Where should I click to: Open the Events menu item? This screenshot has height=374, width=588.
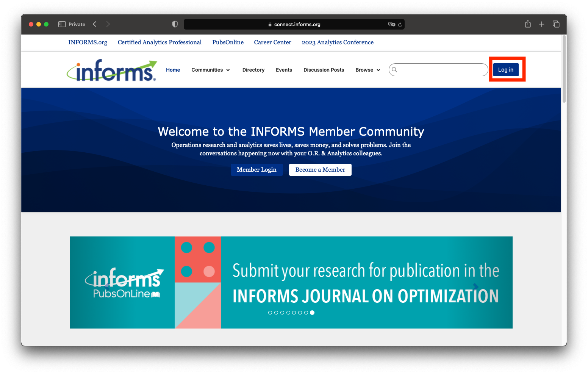(x=284, y=70)
